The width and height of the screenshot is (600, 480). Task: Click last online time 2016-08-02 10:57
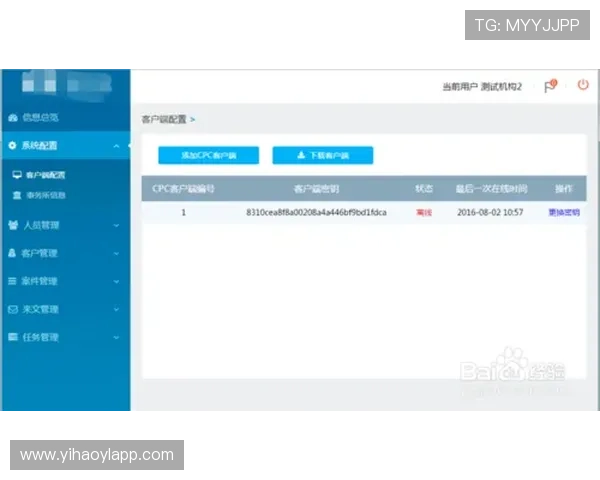coord(490,212)
